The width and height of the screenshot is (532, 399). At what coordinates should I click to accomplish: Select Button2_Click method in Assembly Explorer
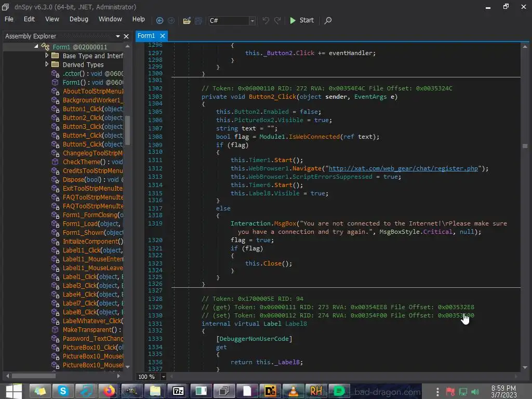pyautogui.click(x=92, y=118)
